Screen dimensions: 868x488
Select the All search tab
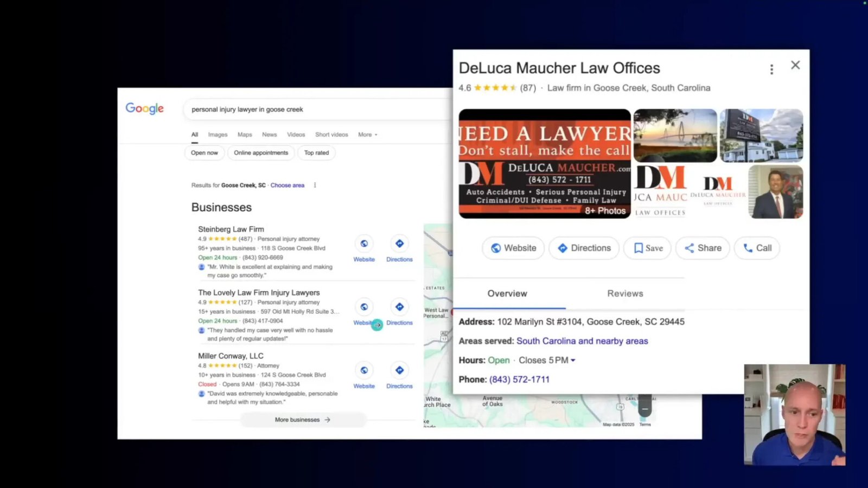coord(195,134)
